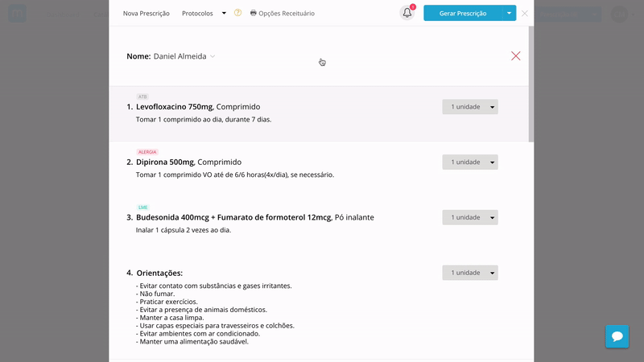644x362 pixels.
Task: Open the Protocolos menu
Action: [x=197, y=13]
